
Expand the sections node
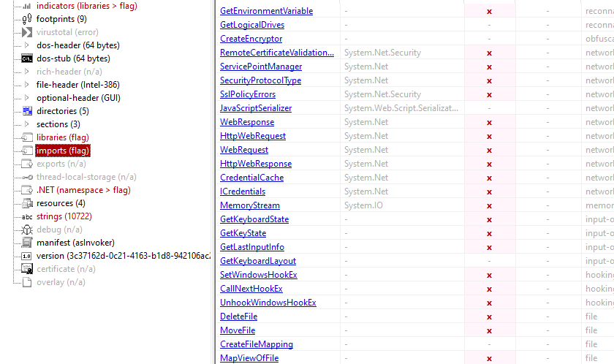tap(26, 124)
